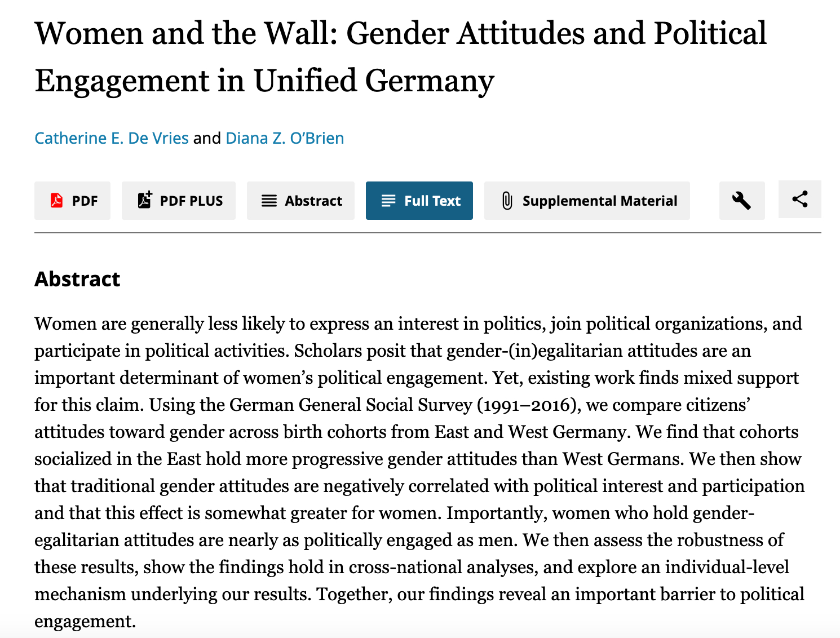This screenshot has width=840, height=638.
Task: Switch to the Abstract tab label
Action: click(313, 201)
